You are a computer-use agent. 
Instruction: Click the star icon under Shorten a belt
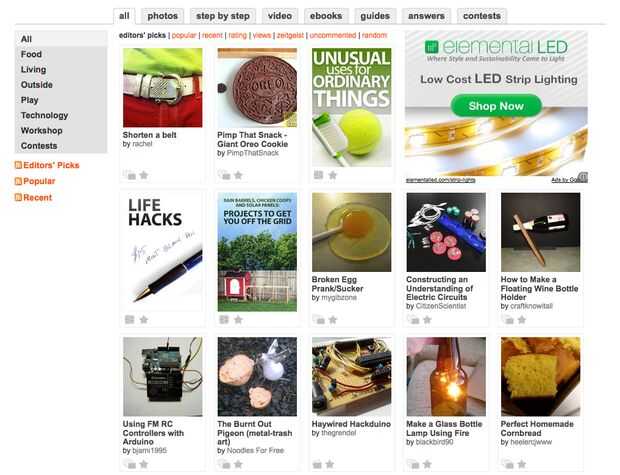point(144,175)
